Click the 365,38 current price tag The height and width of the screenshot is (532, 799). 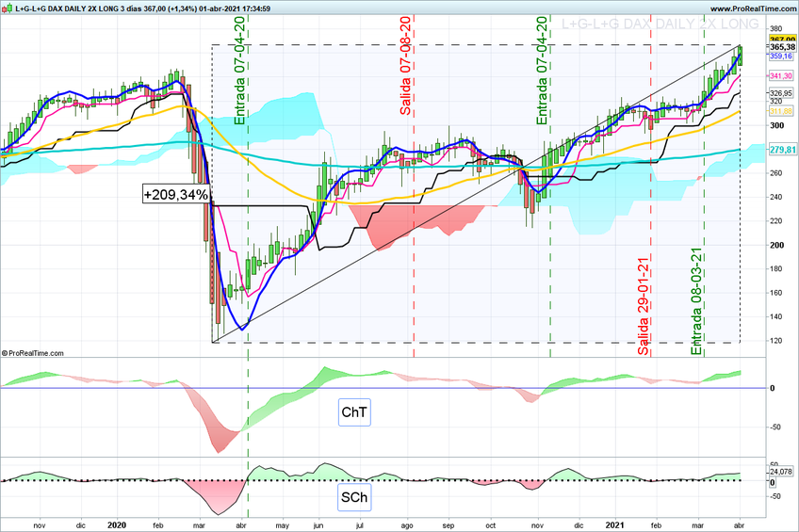pos(782,47)
